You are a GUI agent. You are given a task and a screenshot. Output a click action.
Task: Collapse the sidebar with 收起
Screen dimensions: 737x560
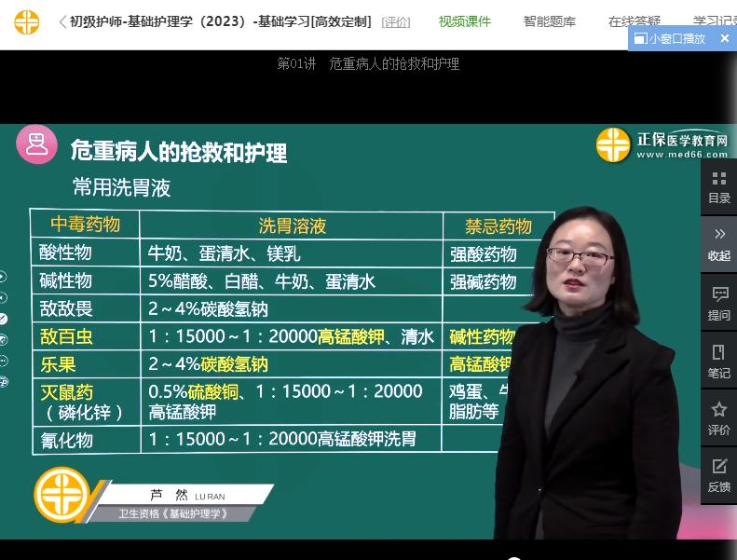(718, 244)
